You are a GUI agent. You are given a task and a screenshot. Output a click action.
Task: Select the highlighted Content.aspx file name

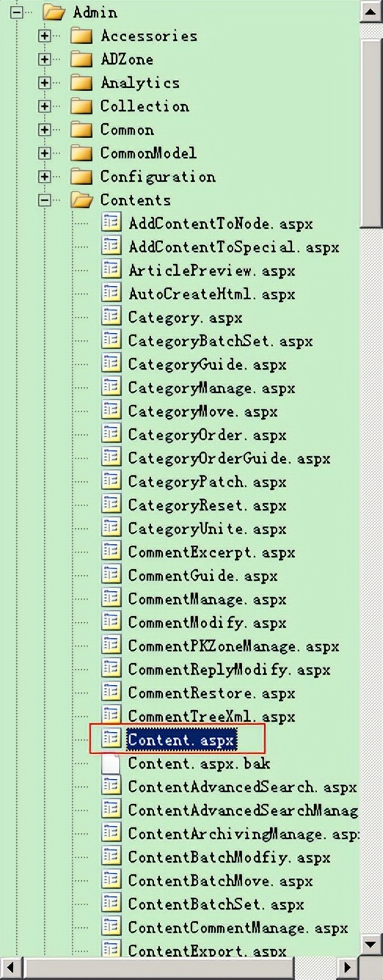tap(180, 740)
